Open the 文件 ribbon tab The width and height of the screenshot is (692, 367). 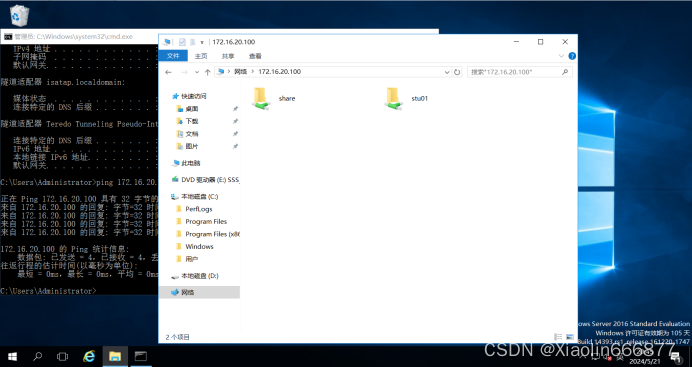(173, 56)
